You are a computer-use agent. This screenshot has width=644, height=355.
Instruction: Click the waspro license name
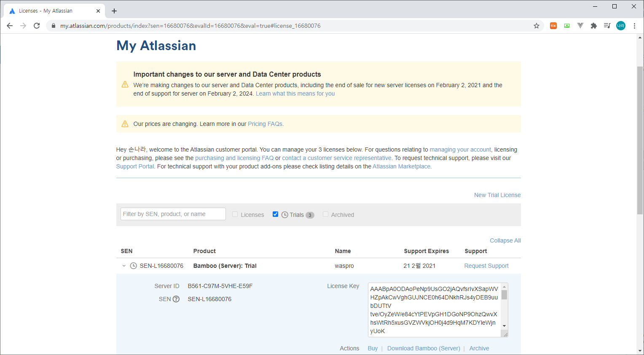point(344,266)
